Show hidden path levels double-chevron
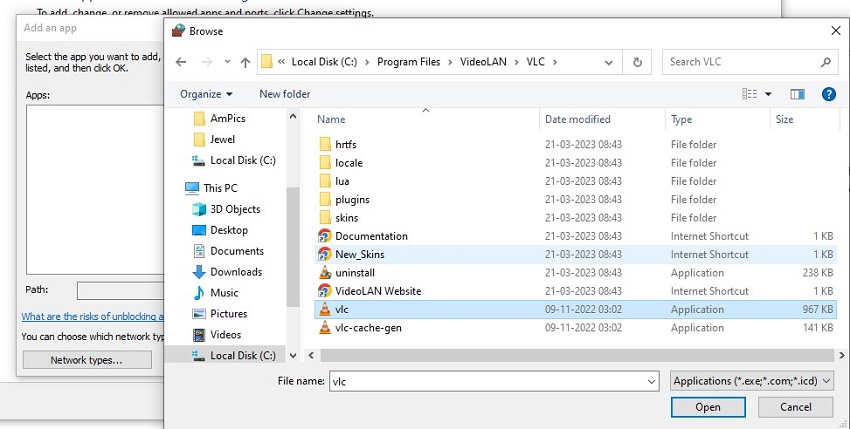850x429 pixels. pos(281,62)
